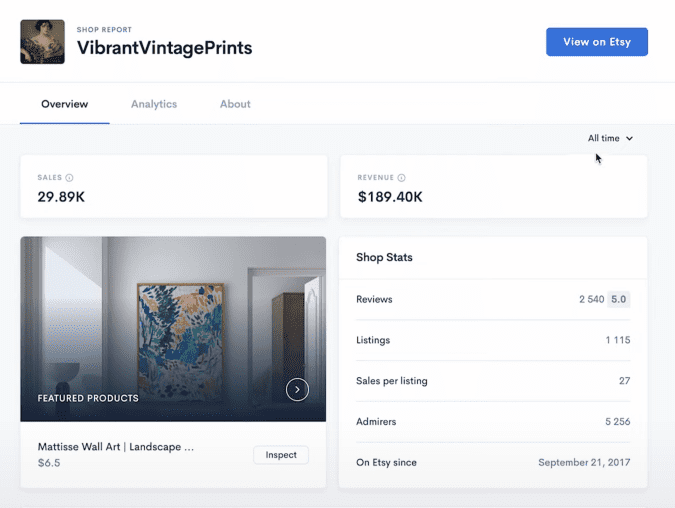The image size is (675, 508).
Task: Click the Listings row label
Action: pos(373,340)
